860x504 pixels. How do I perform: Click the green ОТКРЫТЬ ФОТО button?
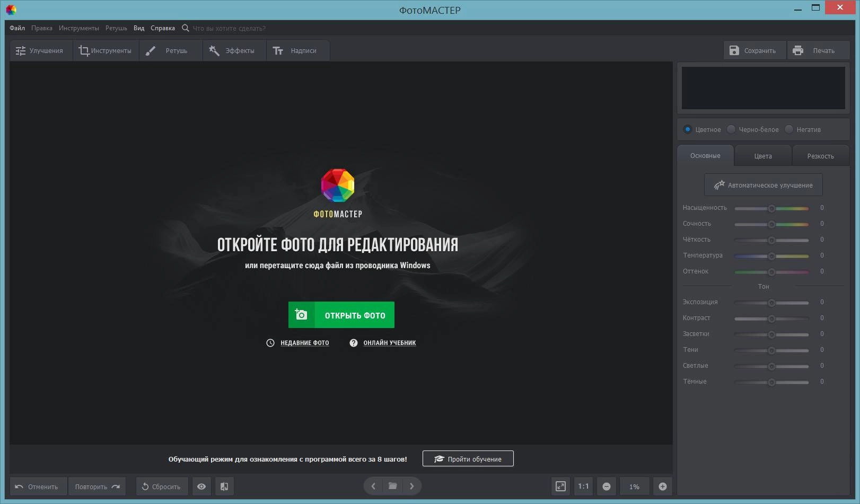341,315
